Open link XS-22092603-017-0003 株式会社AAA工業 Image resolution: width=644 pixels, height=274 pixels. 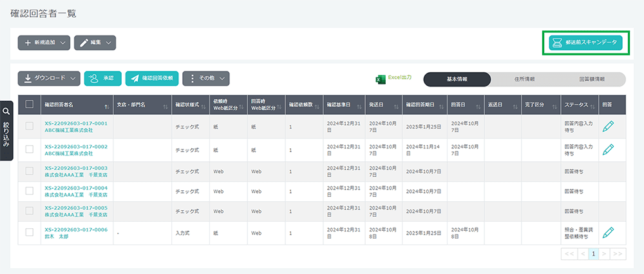(x=75, y=171)
